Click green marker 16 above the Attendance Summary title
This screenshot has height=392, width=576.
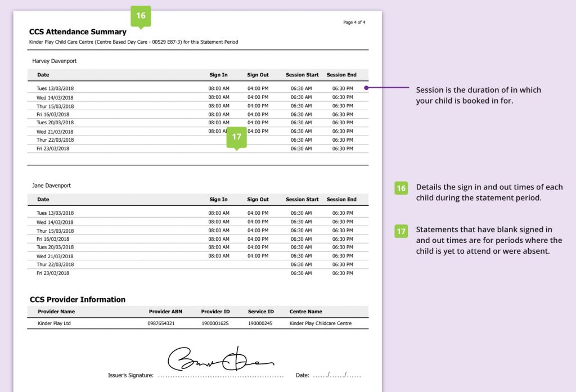(x=141, y=16)
